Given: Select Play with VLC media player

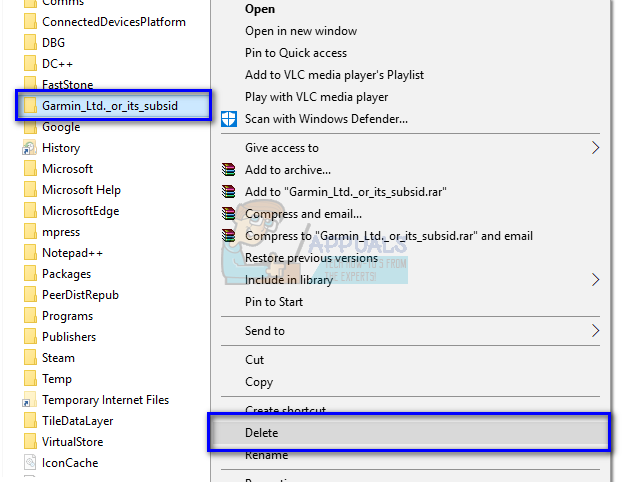Looking at the screenshot, I should tap(316, 97).
